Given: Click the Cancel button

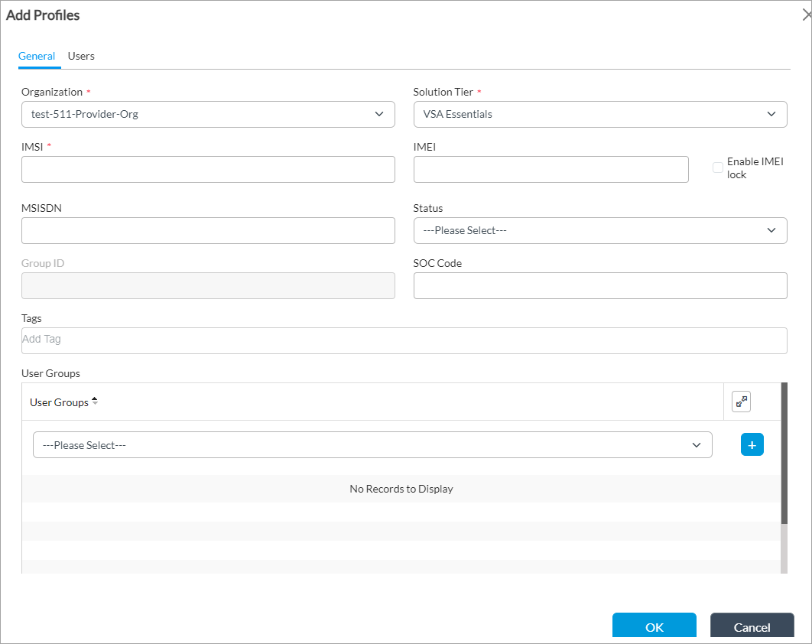Looking at the screenshot, I should click(x=752, y=626).
